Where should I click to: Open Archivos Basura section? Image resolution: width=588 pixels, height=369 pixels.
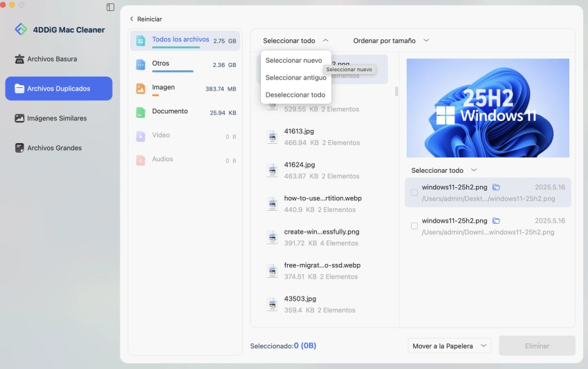tap(59, 59)
